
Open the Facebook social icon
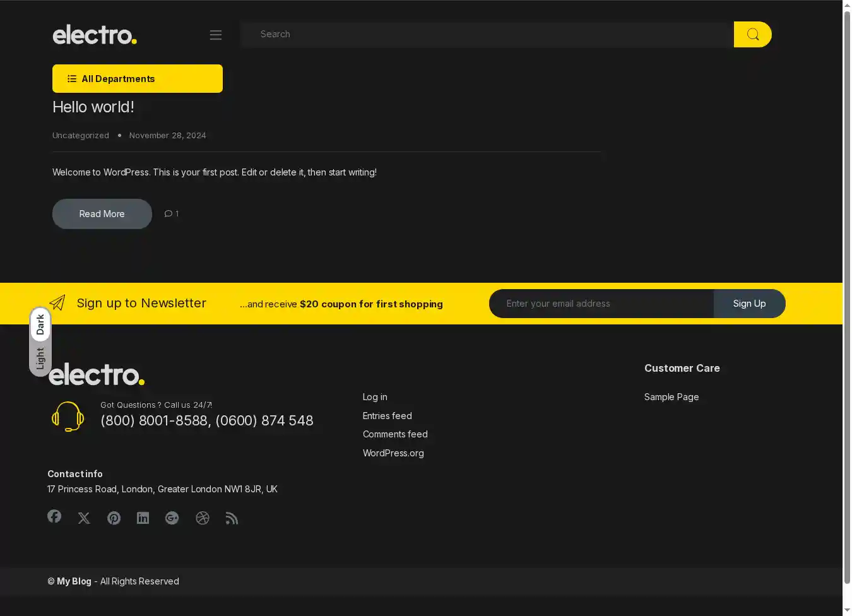point(54,516)
